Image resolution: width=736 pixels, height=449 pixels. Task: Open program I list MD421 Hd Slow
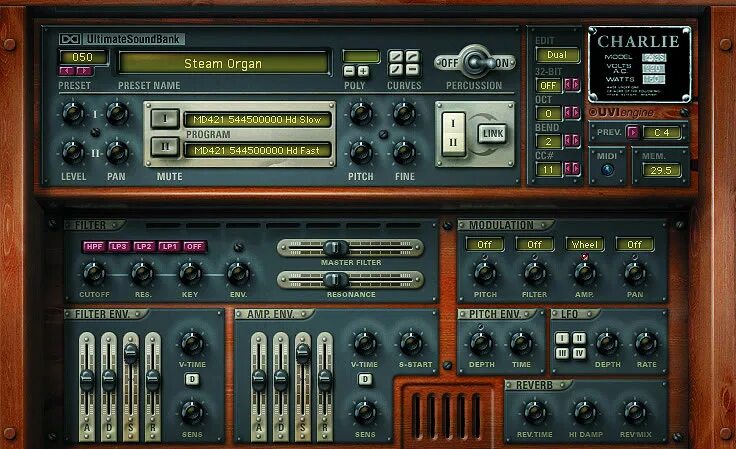tap(257, 120)
